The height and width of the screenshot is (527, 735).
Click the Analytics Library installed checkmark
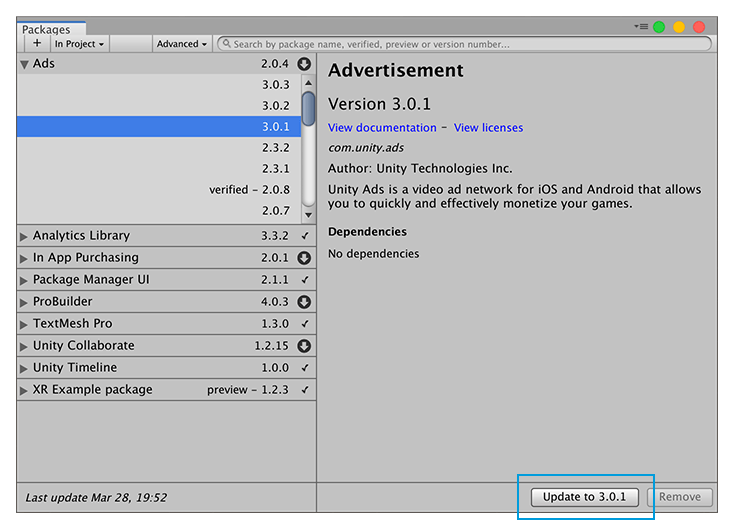pos(305,236)
